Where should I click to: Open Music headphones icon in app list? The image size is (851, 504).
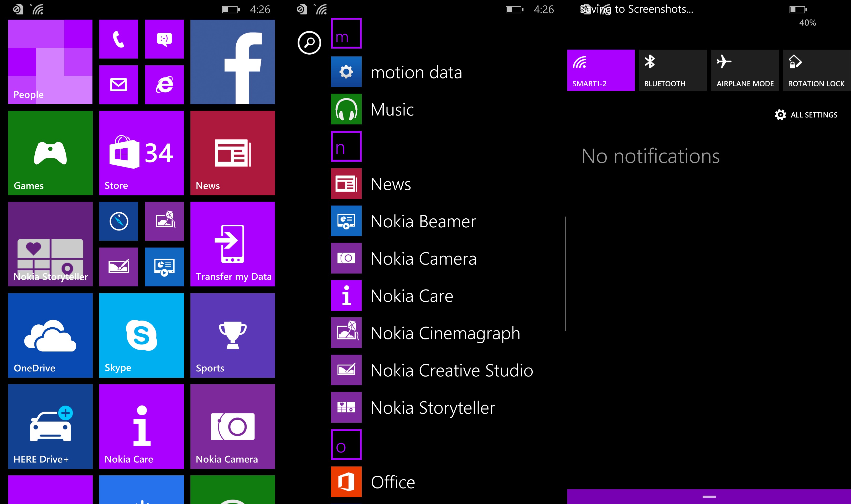point(346,109)
